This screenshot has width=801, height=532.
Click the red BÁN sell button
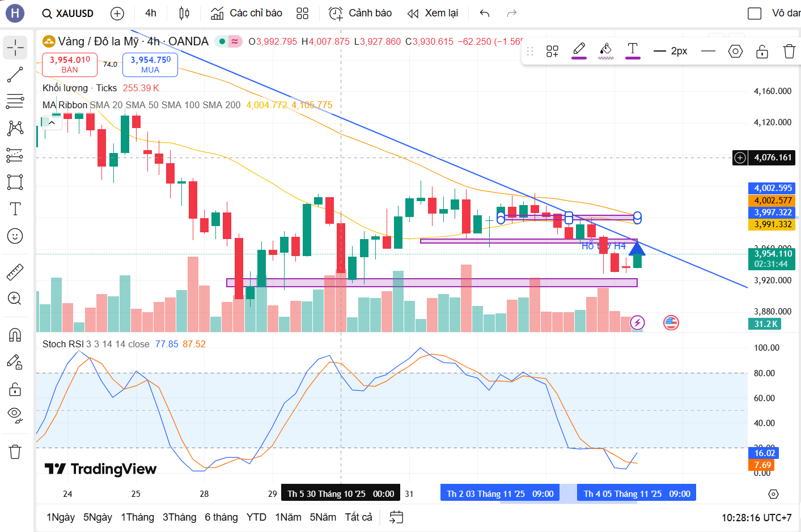[70, 65]
